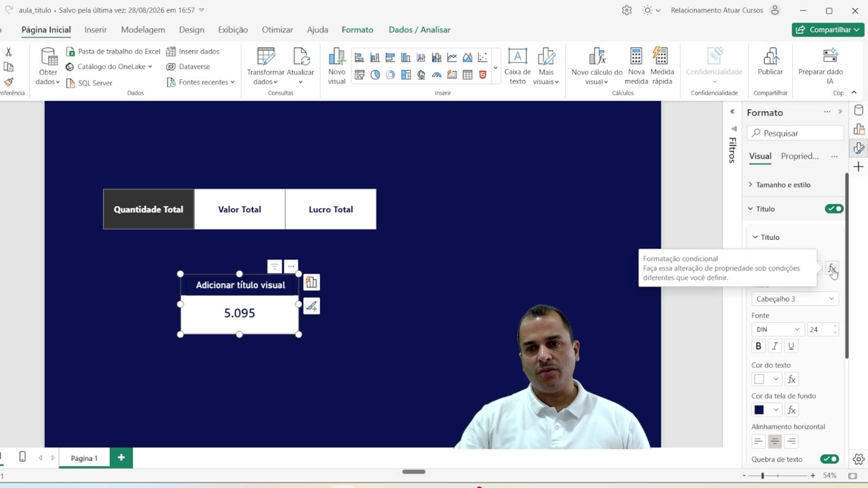The height and width of the screenshot is (488, 868).
Task: Insert the HTML5 custom visual
Action: [x=483, y=75]
